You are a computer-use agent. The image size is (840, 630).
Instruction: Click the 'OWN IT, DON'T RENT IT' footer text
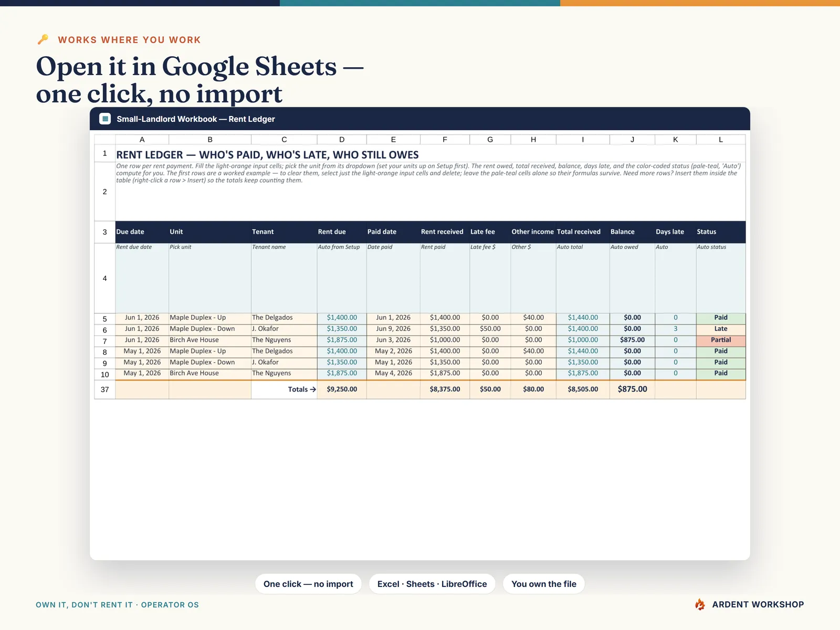(84, 605)
